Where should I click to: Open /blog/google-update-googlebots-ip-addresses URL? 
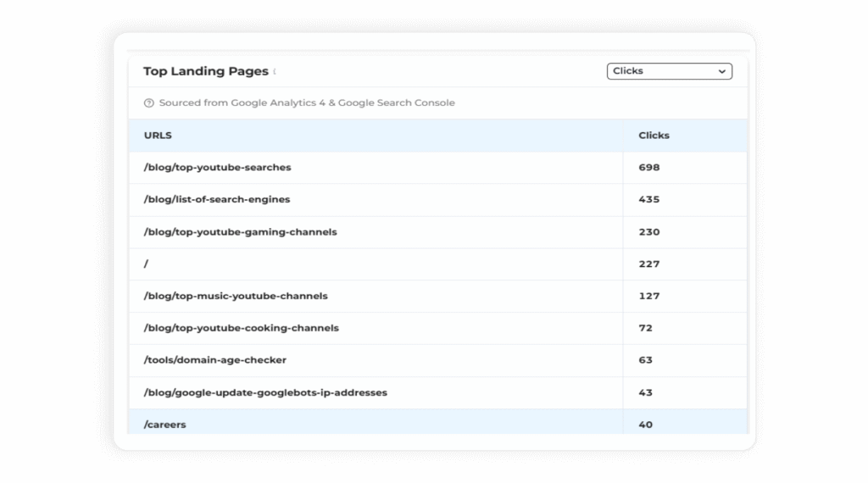[x=265, y=393]
